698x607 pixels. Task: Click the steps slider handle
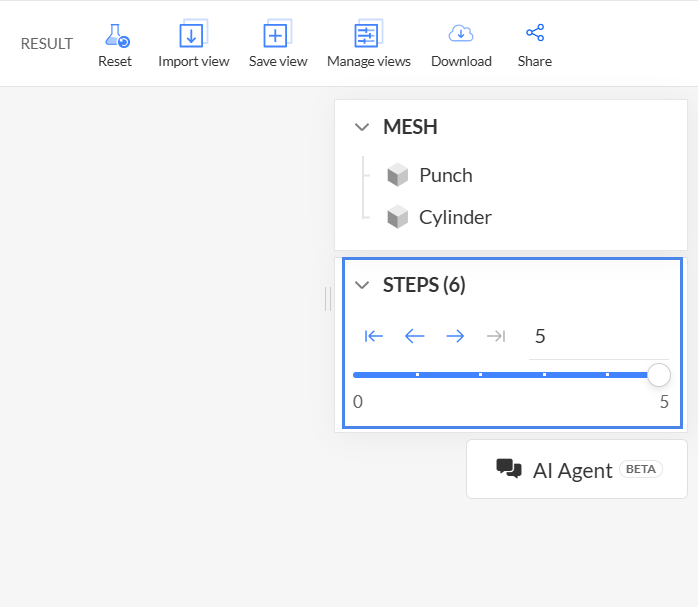click(x=658, y=375)
